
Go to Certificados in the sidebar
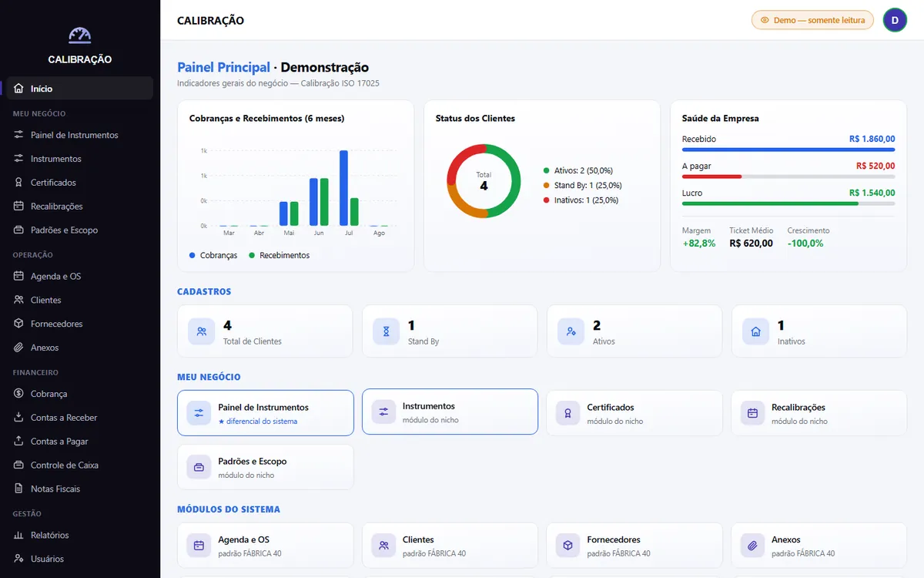pos(80,183)
